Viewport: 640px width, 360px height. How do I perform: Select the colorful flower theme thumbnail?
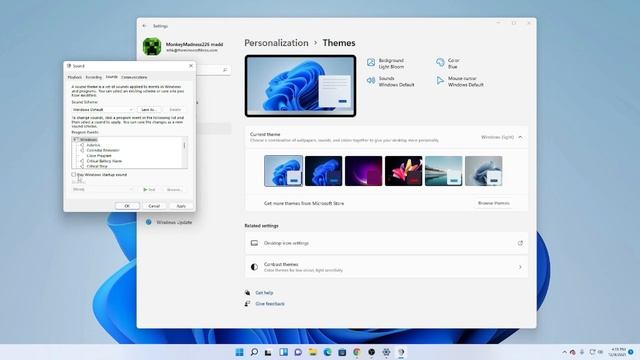[403, 171]
